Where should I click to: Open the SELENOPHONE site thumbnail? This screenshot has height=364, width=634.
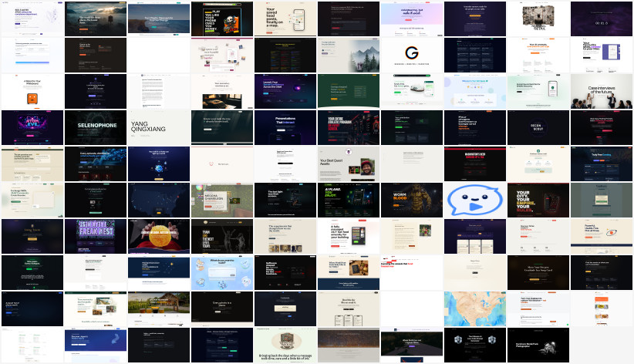pyautogui.click(x=96, y=127)
